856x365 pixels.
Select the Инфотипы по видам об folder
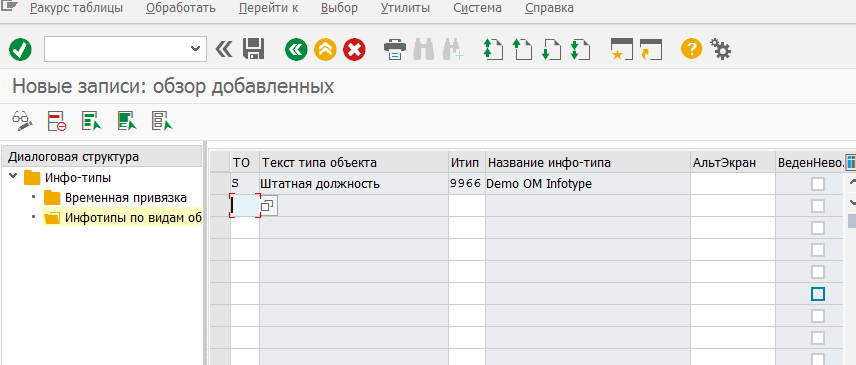[123, 218]
